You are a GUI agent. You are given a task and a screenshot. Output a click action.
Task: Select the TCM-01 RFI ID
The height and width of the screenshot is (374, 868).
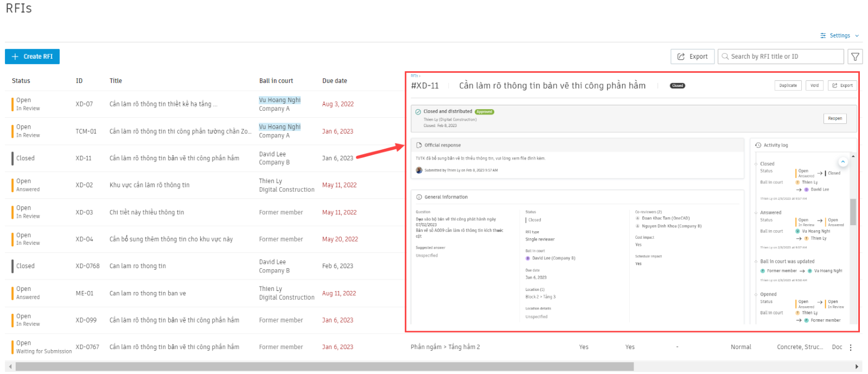[x=86, y=131]
